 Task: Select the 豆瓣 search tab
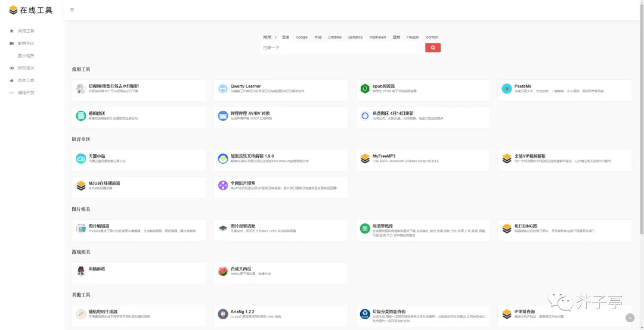pos(397,37)
